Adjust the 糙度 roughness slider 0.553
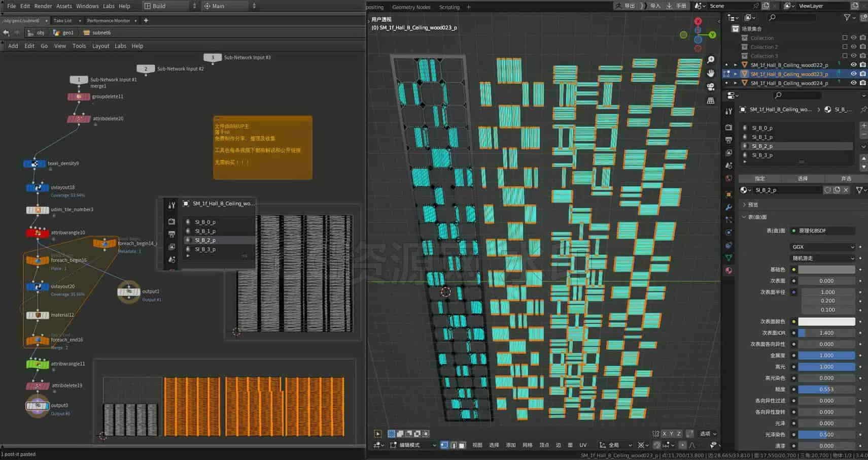 click(x=826, y=389)
